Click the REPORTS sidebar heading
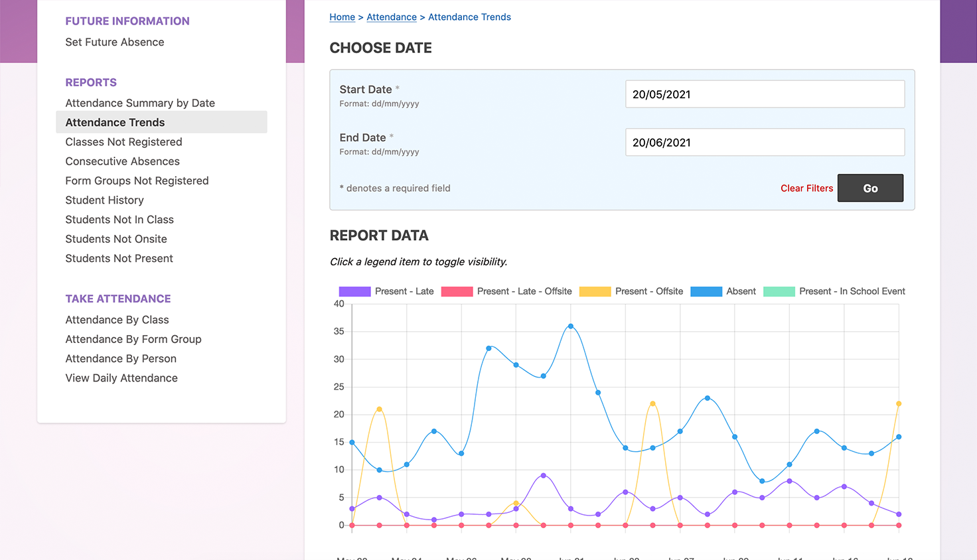 pos(91,82)
